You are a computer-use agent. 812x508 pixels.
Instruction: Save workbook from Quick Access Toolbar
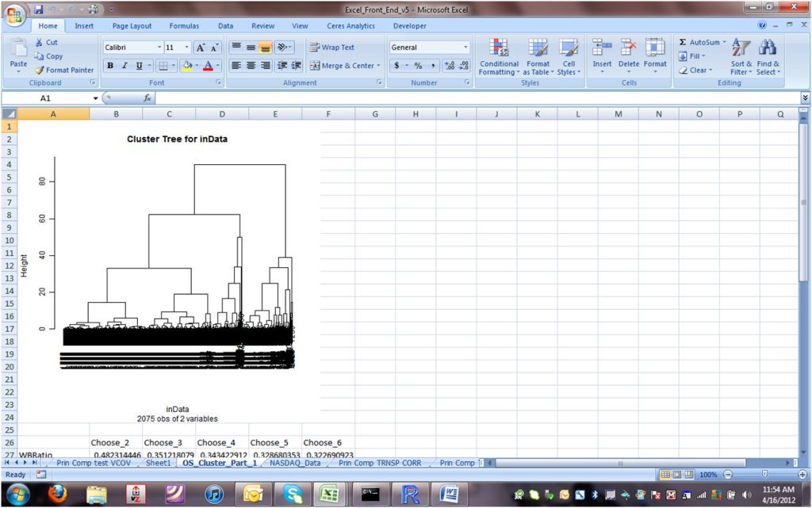(39, 10)
